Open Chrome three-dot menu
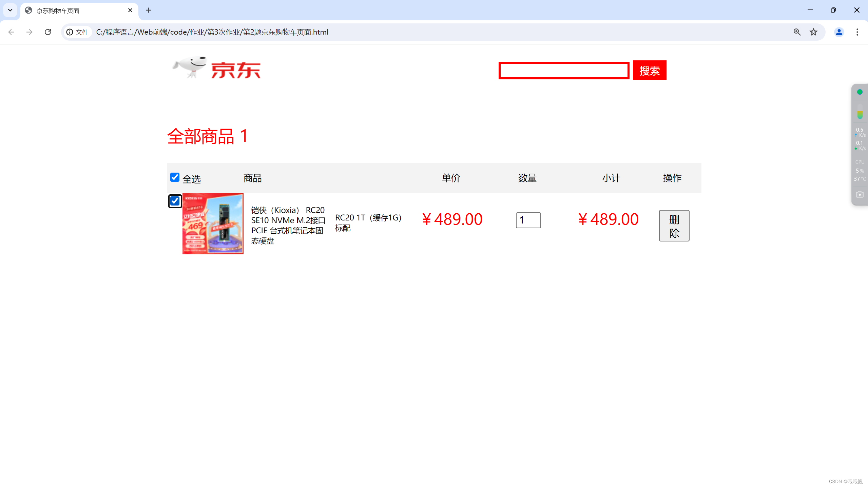This screenshot has width=868, height=487. tap(857, 32)
